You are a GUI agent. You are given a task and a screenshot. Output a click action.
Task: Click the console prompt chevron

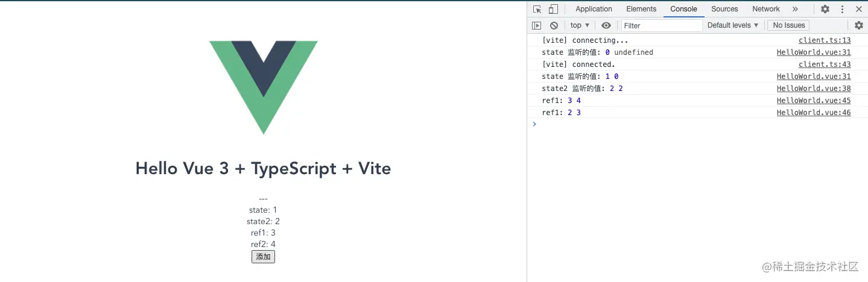pyautogui.click(x=534, y=124)
